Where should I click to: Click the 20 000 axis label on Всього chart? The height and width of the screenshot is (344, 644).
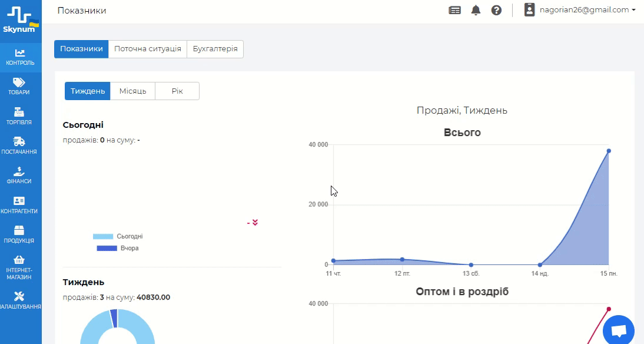click(x=318, y=204)
